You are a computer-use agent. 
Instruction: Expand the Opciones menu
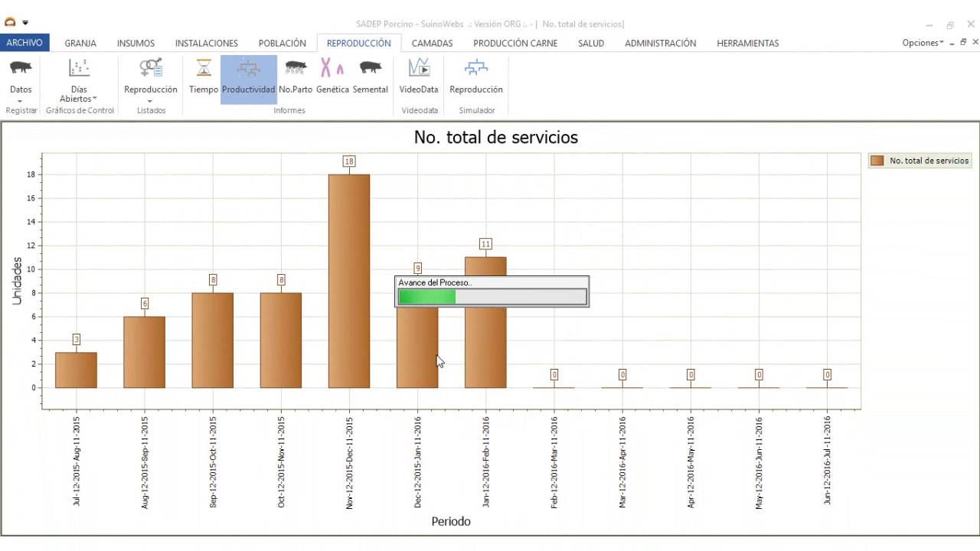tap(922, 43)
